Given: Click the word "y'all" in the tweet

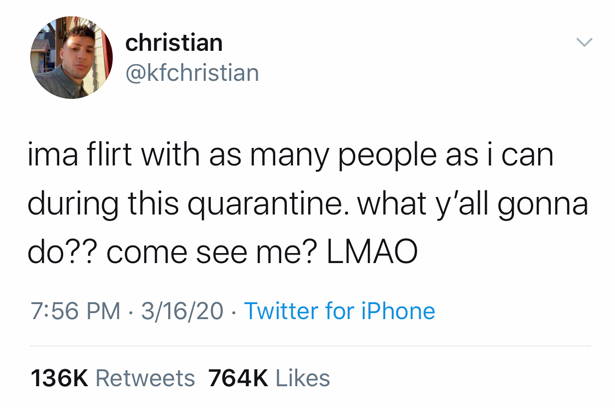Looking at the screenshot, I should tap(462, 204).
